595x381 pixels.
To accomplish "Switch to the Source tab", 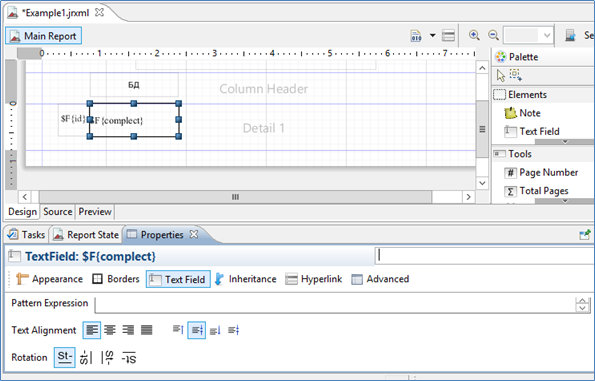I will (58, 212).
